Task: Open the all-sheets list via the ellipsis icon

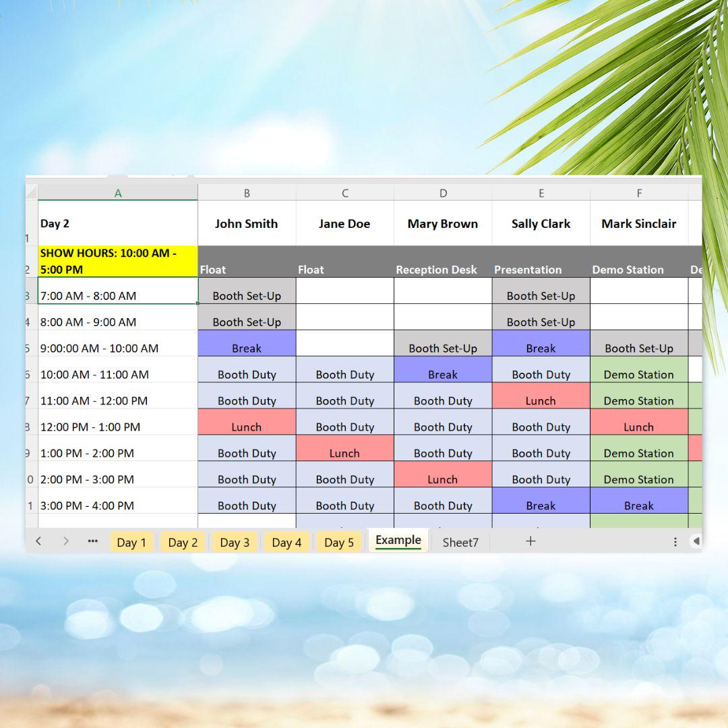Action: [x=92, y=541]
